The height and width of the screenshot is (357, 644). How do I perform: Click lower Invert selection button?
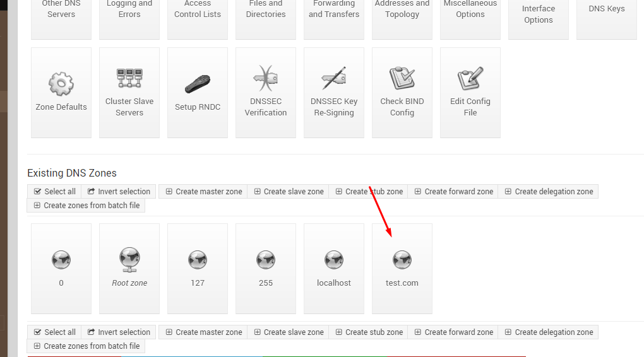point(119,332)
